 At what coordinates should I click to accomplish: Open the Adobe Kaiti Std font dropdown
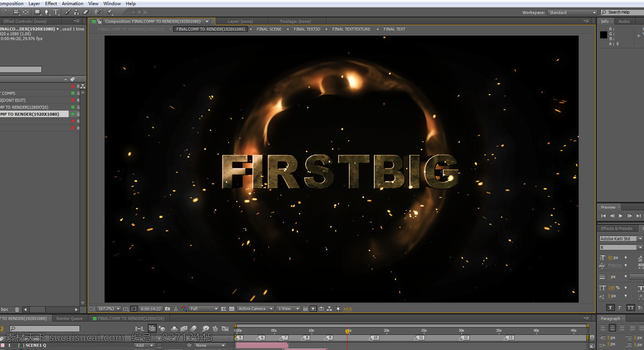click(x=621, y=238)
